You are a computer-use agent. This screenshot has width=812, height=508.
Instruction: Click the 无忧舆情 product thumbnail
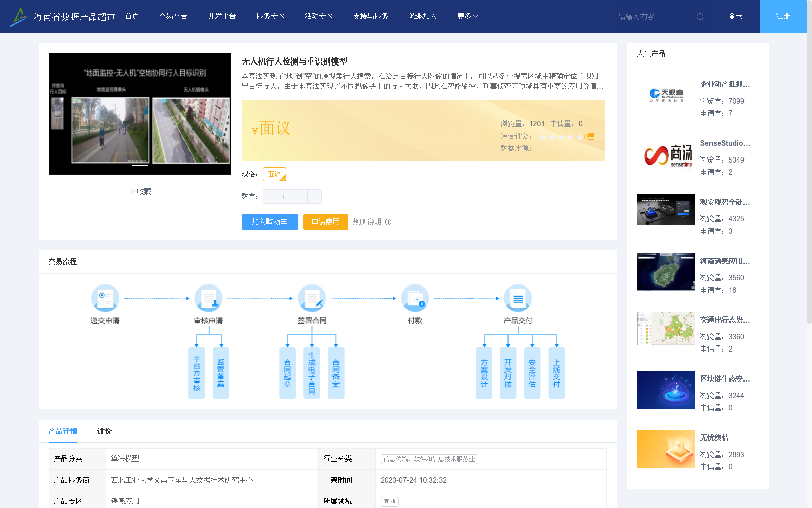666,449
